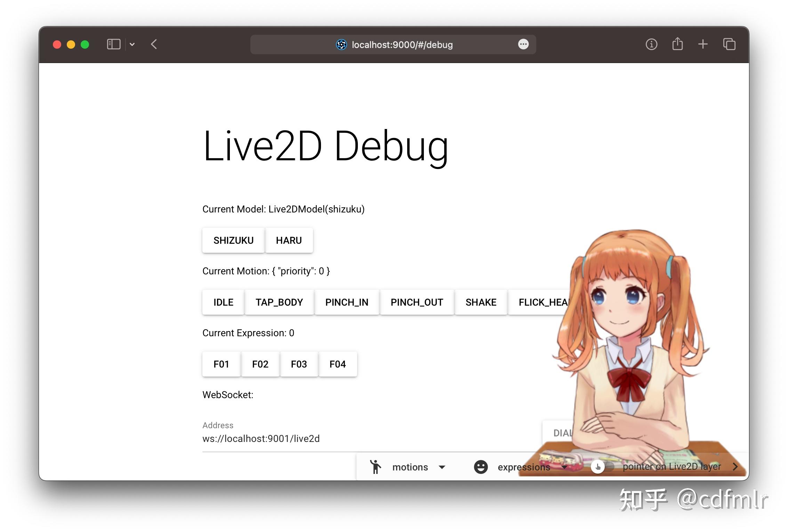This screenshot has width=788, height=532.
Task: Open Safari sidebar panel icon
Action: 113,44
